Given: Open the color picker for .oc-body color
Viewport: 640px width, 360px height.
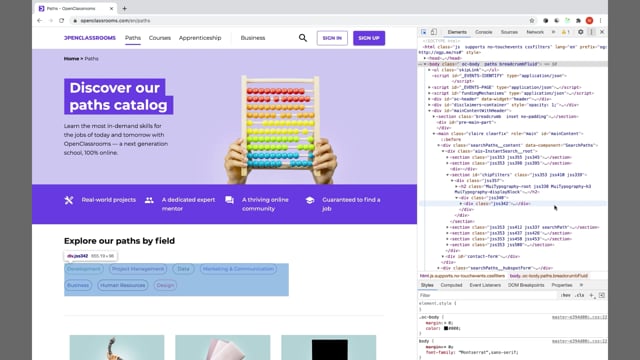Looking at the screenshot, I should click(446, 328).
